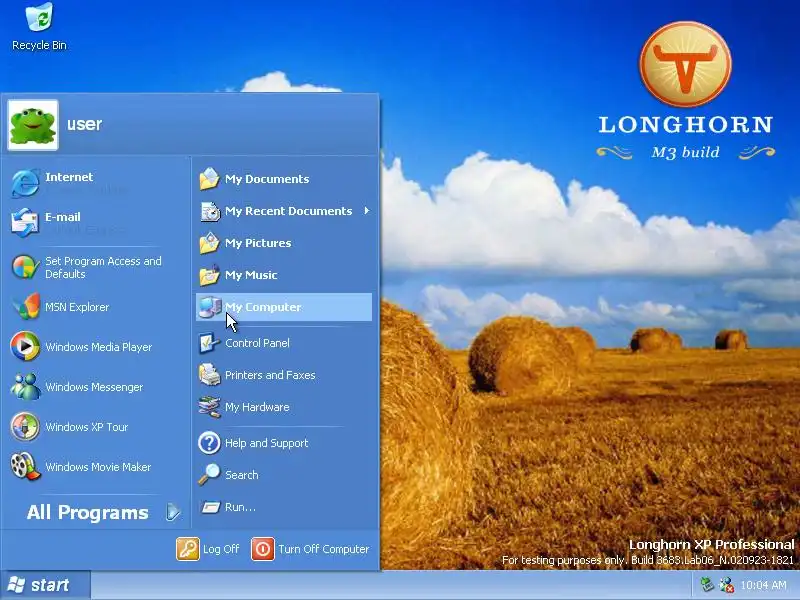
Task: Click the security alert tray icon
Action: 726,585
